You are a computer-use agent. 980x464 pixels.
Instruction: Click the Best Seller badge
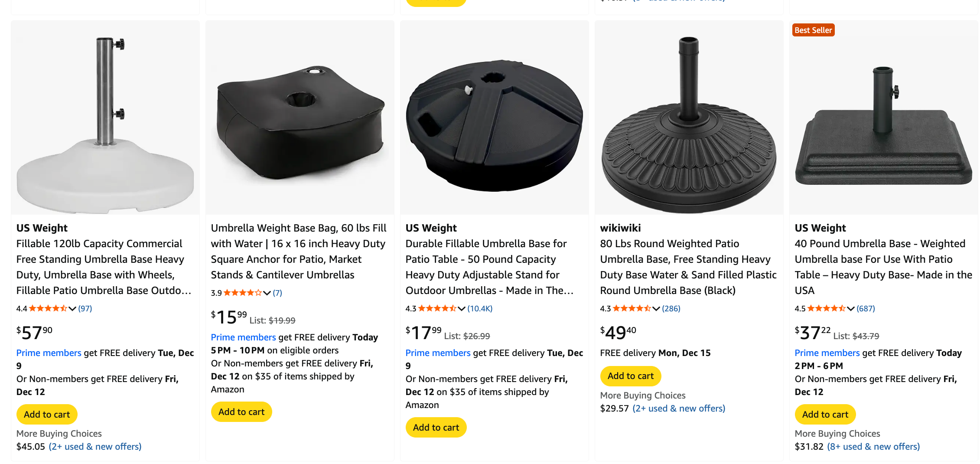[x=813, y=30]
